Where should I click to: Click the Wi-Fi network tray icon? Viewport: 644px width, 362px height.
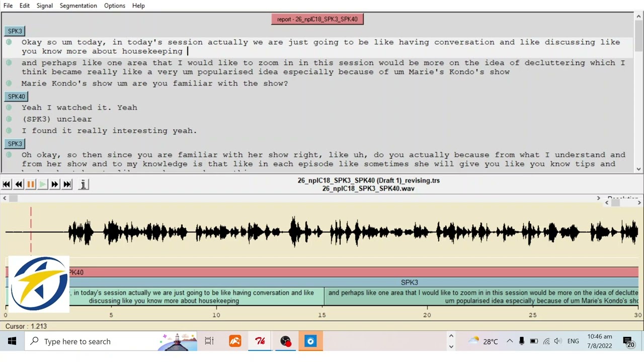tap(546, 341)
